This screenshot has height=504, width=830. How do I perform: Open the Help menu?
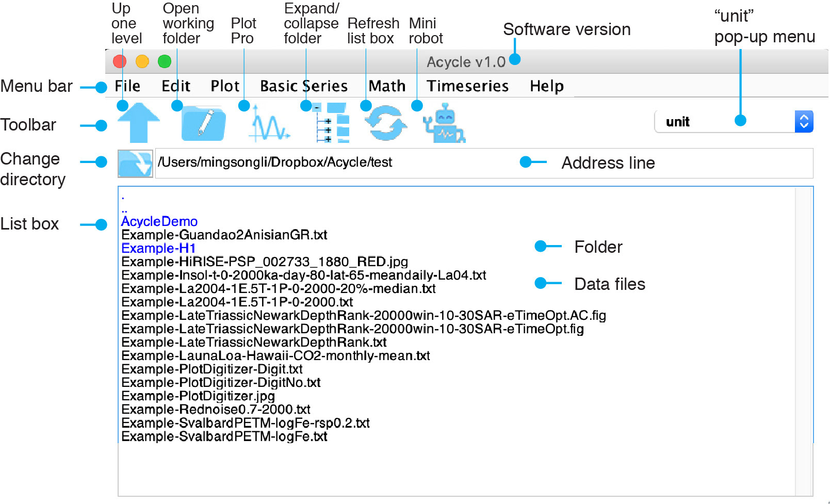(547, 86)
